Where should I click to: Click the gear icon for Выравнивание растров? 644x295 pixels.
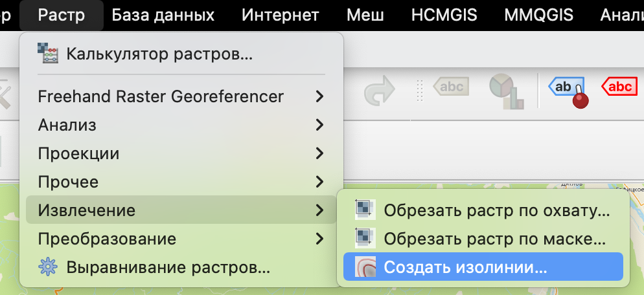pyautogui.click(x=48, y=267)
